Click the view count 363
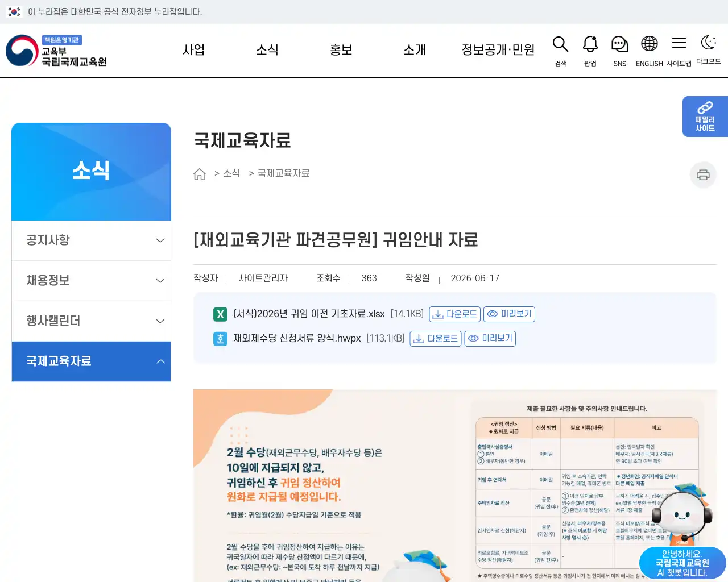Viewport: 728px width, 582px height. click(369, 278)
